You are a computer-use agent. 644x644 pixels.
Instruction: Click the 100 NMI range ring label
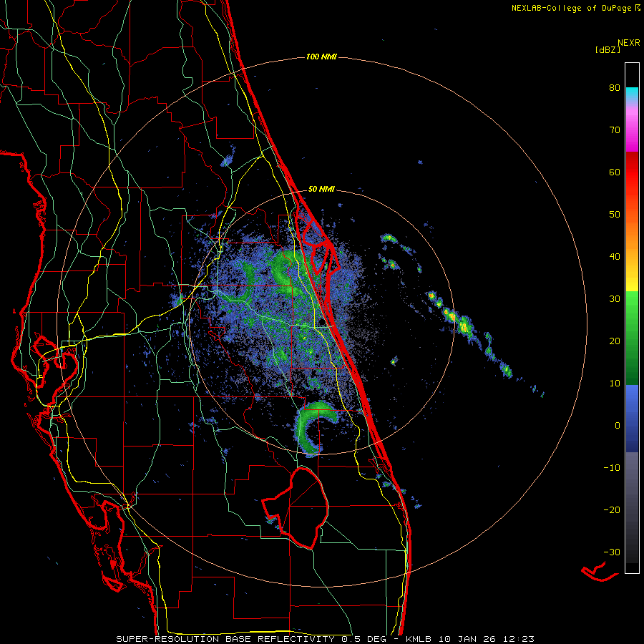pyautogui.click(x=321, y=57)
